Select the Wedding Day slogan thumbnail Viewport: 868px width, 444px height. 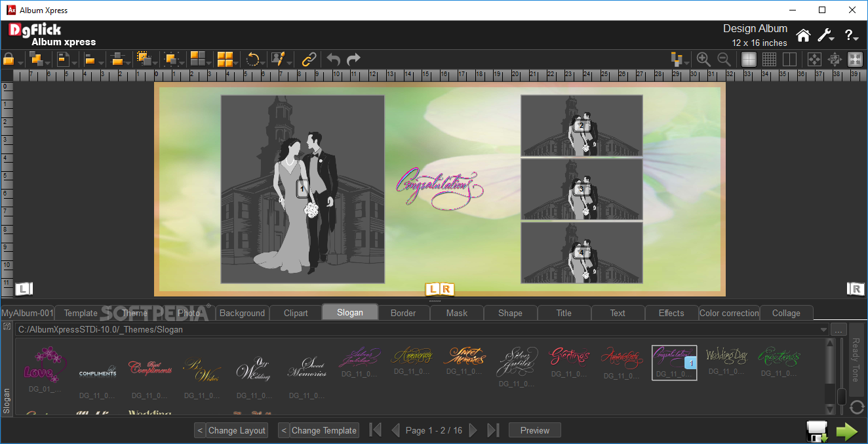point(726,362)
